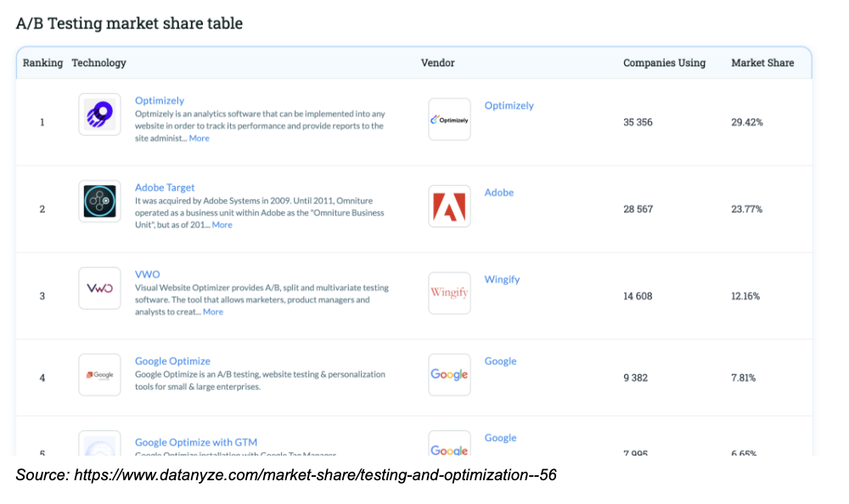Open the Optimizely technology link
The height and width of the screenshot is (504, 849).
tap(160, 100)
